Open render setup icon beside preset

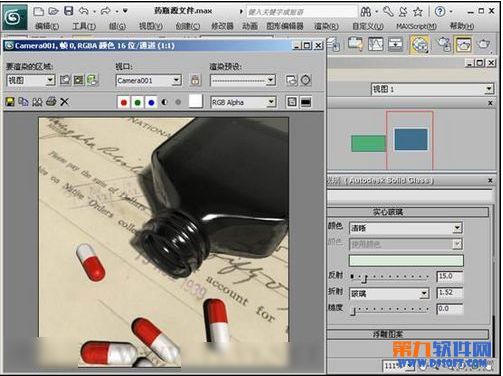point(291,80)
